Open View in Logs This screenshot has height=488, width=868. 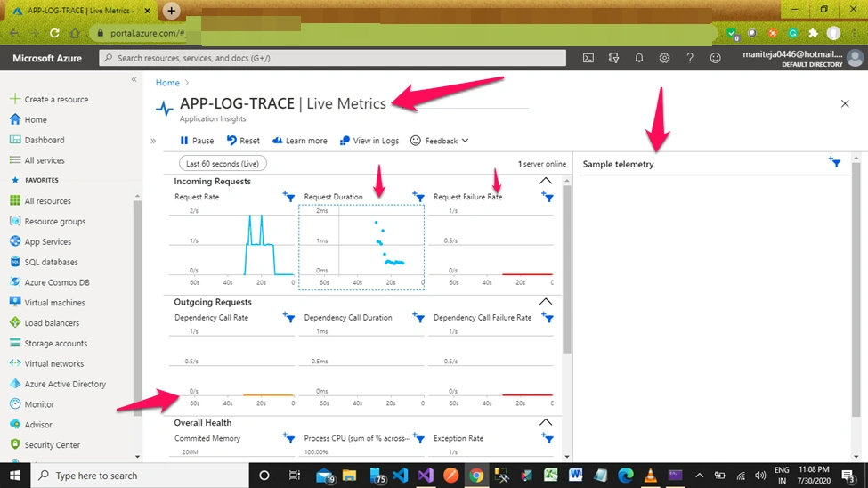(369, 141)
